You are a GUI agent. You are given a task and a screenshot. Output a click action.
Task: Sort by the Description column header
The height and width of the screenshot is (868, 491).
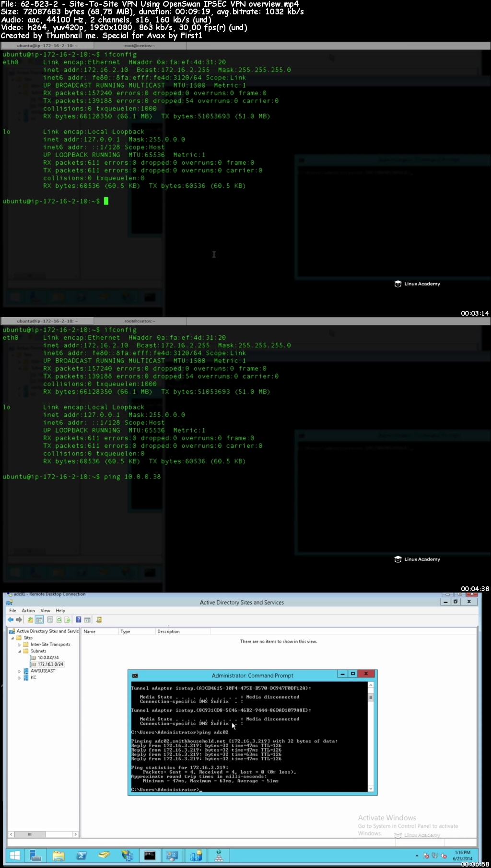click(183, 631)
